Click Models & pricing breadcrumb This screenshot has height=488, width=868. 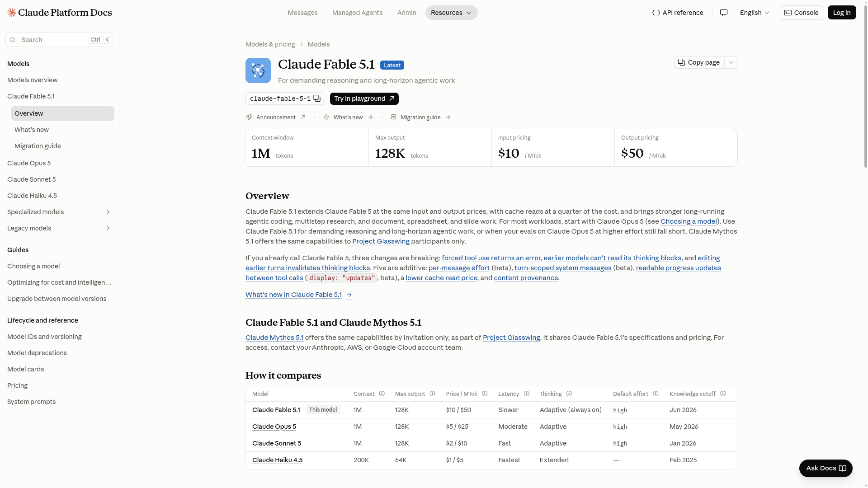click(x=270, y=44)
